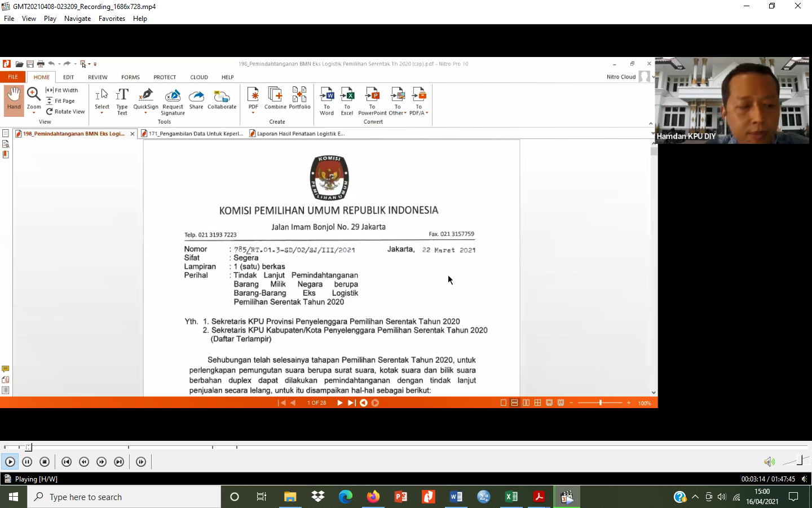This screenshot has width=812, height=508.
Task: Mute audio using media player speaker icon
Action: tap(769, 462)
